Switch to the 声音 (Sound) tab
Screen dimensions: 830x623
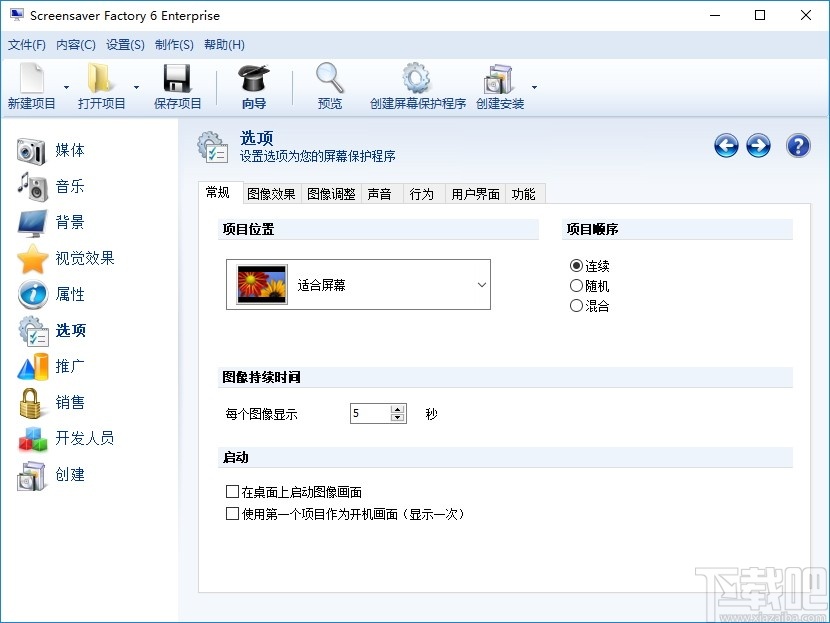coord(380,193)
